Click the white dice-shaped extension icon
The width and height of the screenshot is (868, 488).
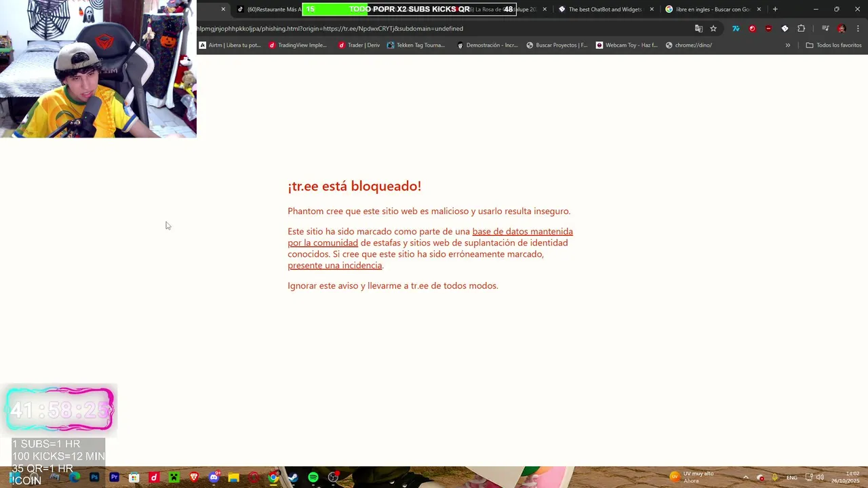pyautogui.click(x=785, y=28)
